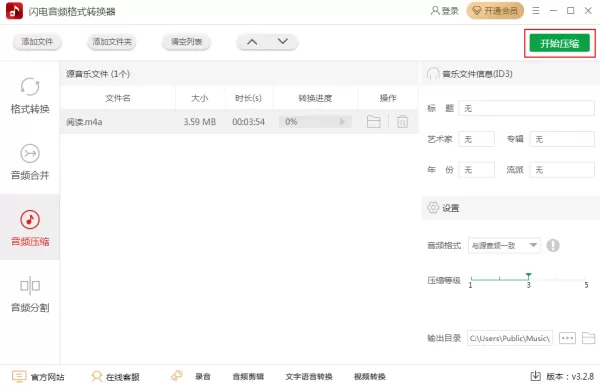Click the 标题 title input field

click(526, 108)
